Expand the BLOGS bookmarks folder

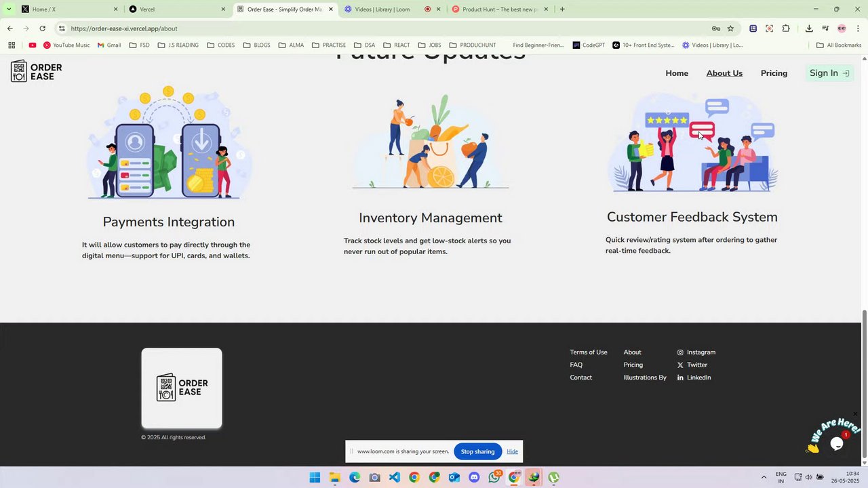point(257,45)
